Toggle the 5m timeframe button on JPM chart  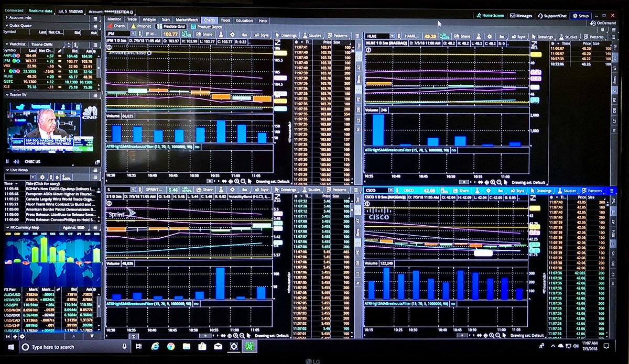[x=245, y=36]
